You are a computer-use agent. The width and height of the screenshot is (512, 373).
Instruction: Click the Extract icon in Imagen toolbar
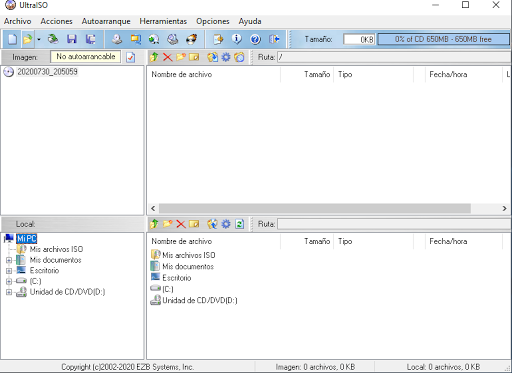click(212, 57)
